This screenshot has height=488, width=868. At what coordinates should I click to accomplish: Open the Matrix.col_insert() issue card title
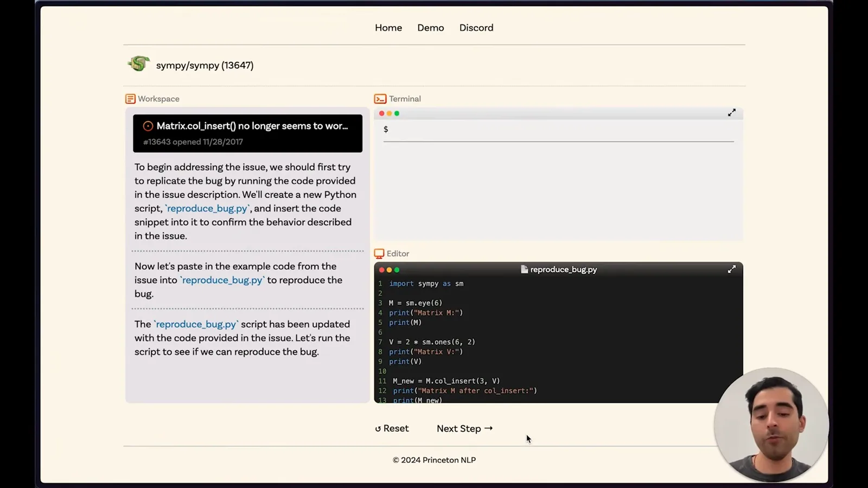pyautogui.click(x=252, y=126)
